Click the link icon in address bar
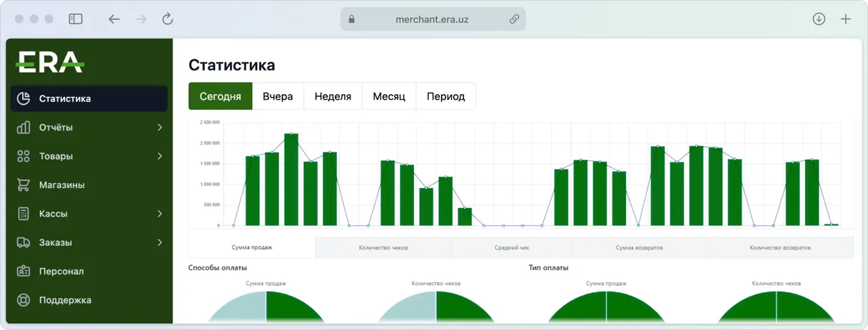Image resolution: width=868 pixels, height=330 pixels. coord(514,19)
